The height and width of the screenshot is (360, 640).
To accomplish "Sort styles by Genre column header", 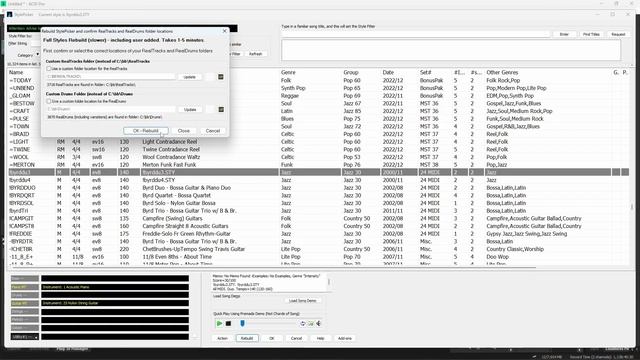I will 288,72.
